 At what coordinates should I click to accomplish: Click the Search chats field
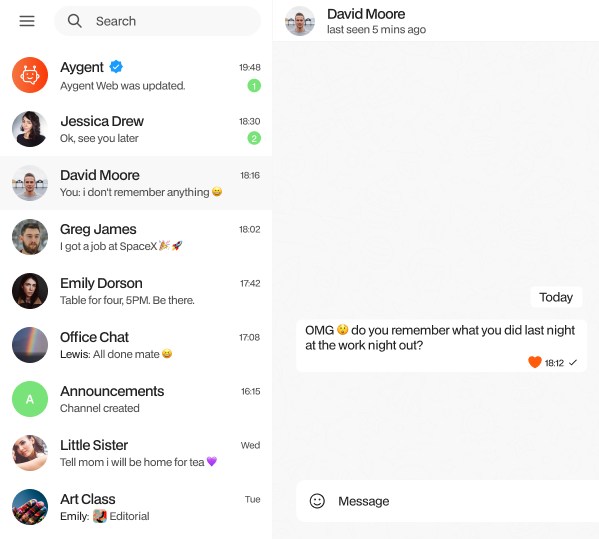point(157,21)
